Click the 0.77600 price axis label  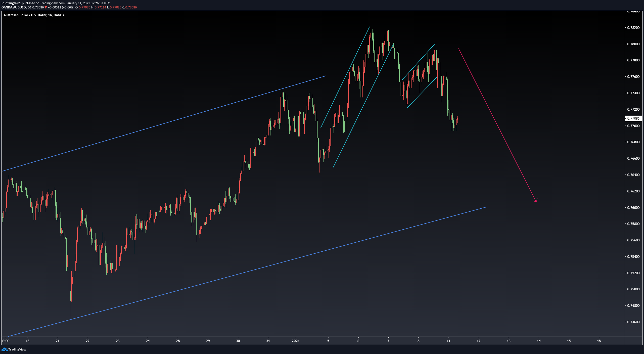633,77
